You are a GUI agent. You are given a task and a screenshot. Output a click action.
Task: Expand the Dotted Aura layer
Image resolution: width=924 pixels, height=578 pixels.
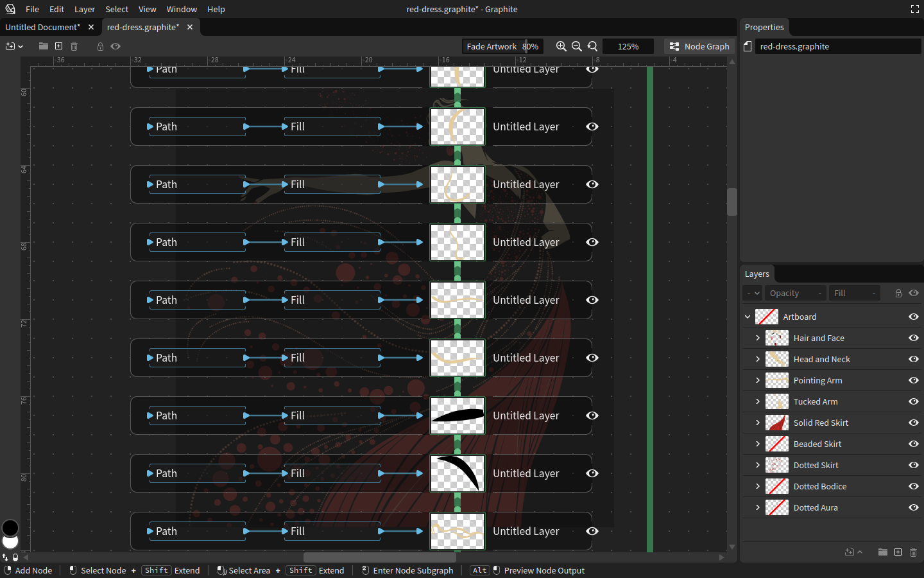[758, 507]
